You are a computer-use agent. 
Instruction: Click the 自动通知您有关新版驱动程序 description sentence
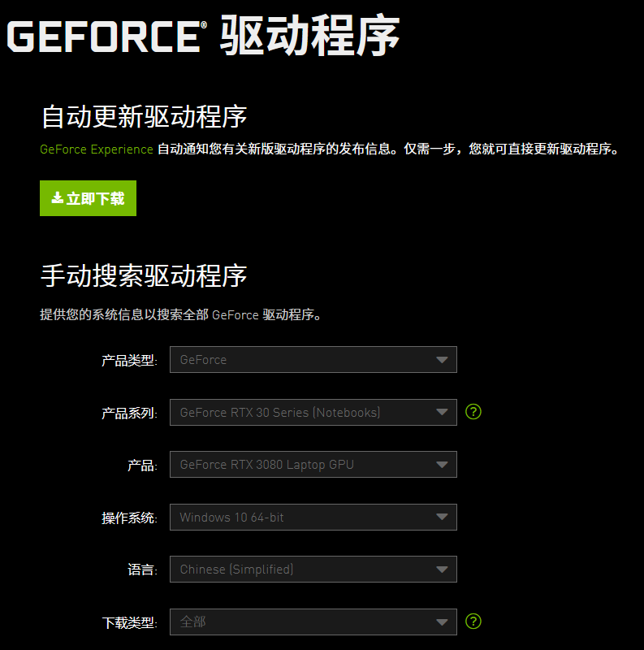pos(388,149)
